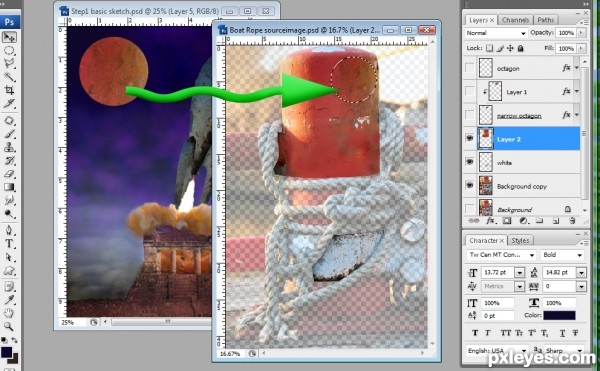600x371 pixels.
Task: Select the Slice tool
Action: click(9, 103)
